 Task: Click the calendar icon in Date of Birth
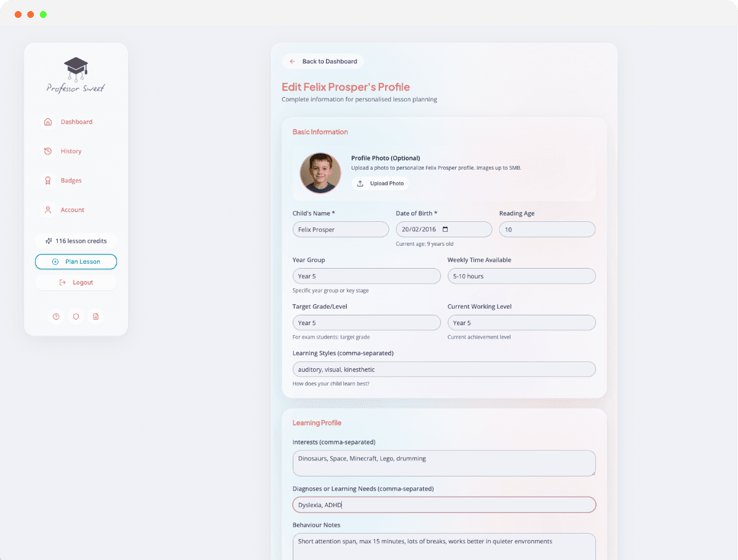(445, 229)
